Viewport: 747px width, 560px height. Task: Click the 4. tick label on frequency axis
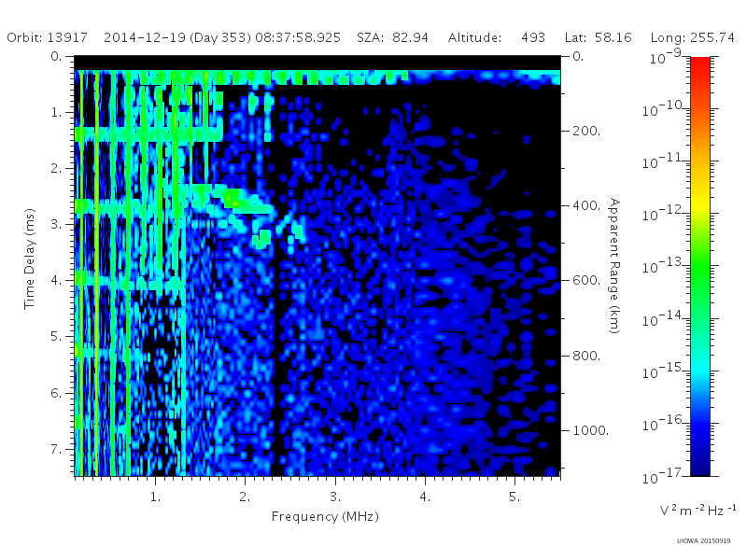(425, 497)
